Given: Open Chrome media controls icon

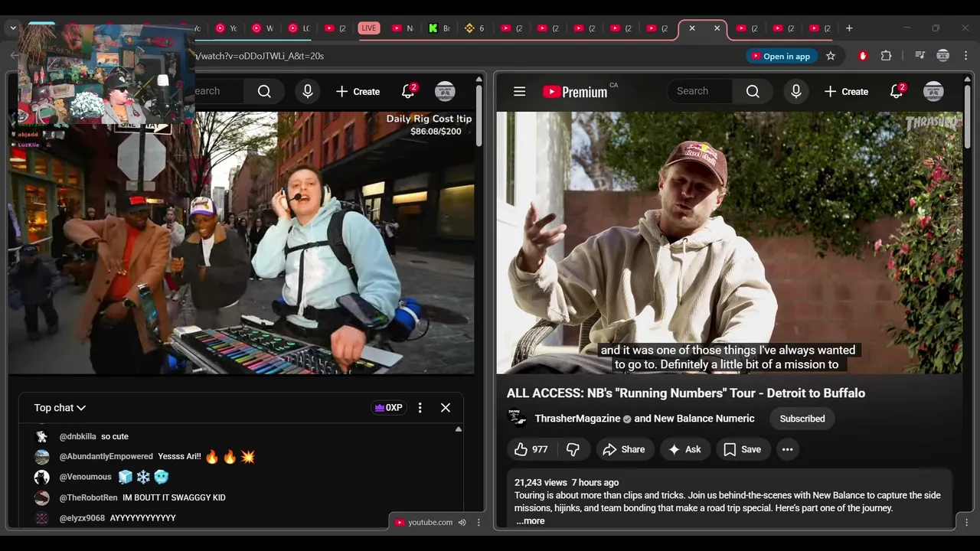Looking at the screenshot, I should [x=920, y=56].
